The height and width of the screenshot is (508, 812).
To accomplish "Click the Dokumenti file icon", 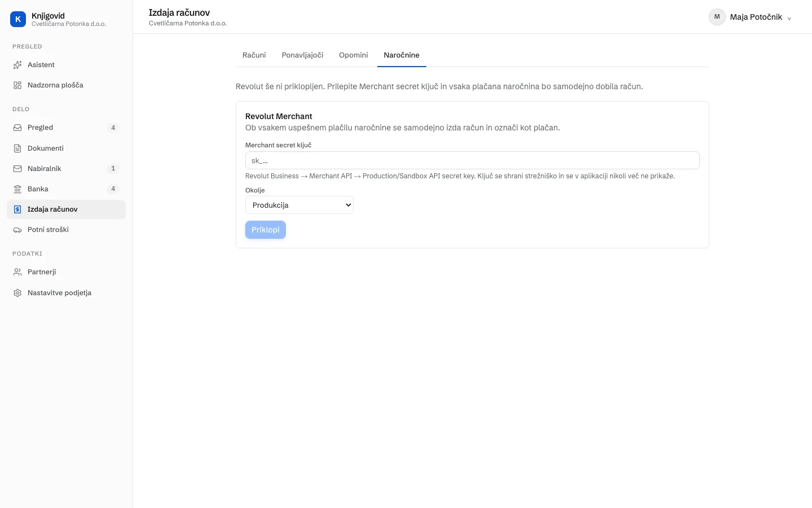I will [17, 148].
